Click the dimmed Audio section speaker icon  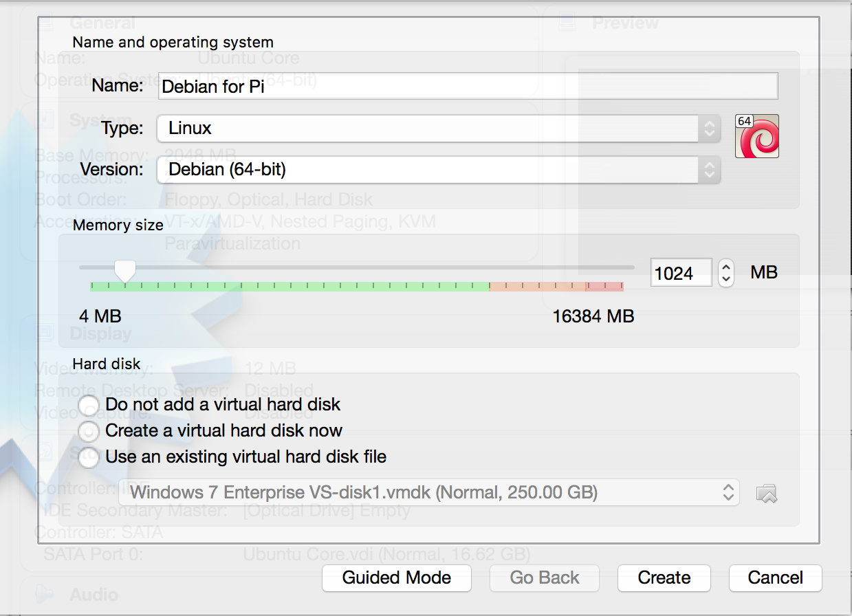(44, 594)
